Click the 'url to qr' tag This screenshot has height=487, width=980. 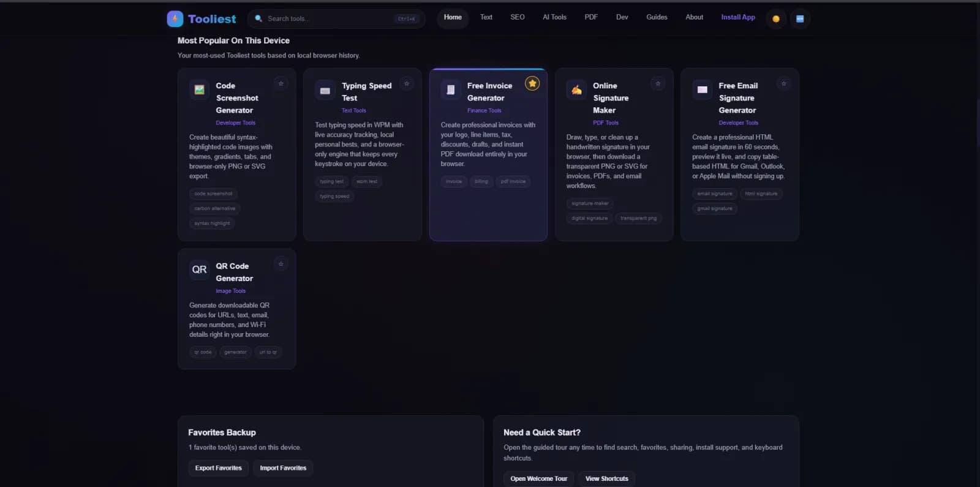[268, 352]
